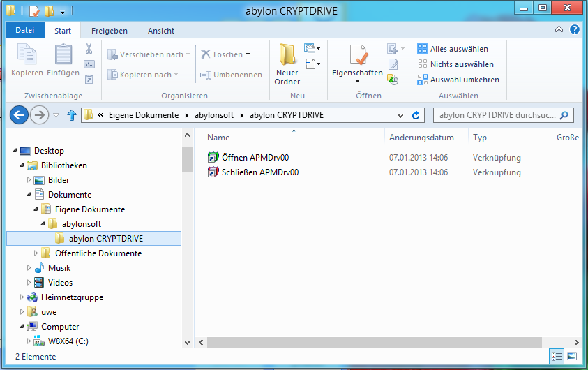Click the Kopieren clipboard icon
The height and width of the screenshot is (370, 588).
[27, 54]
